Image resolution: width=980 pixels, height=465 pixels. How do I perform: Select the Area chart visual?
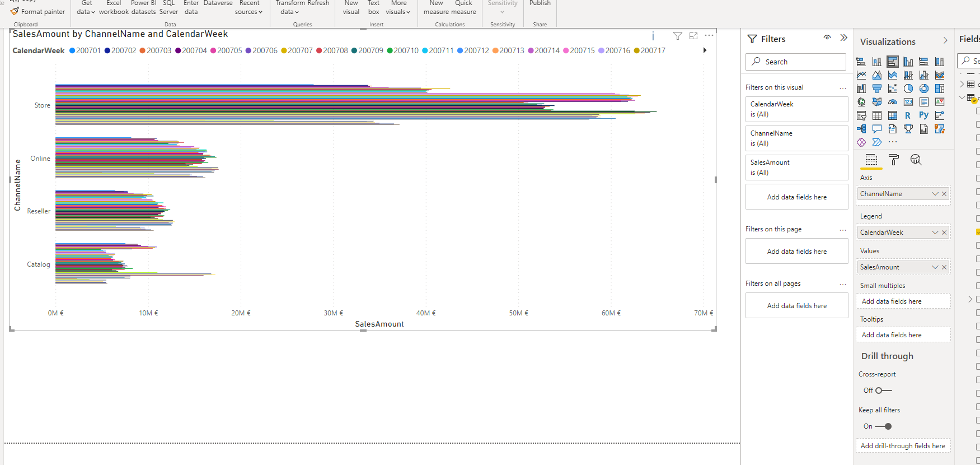pos(877,75)
